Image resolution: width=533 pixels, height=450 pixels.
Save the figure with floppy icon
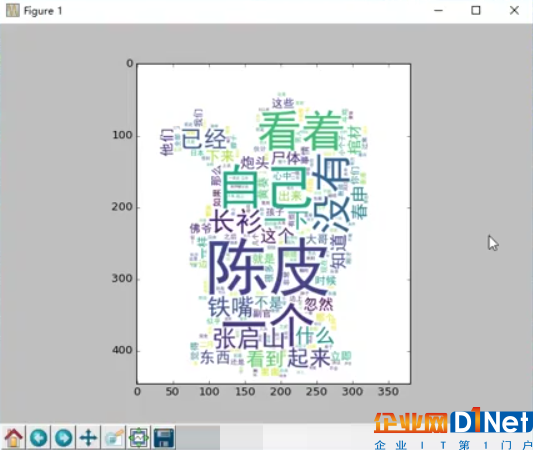(x=164, y=437)
